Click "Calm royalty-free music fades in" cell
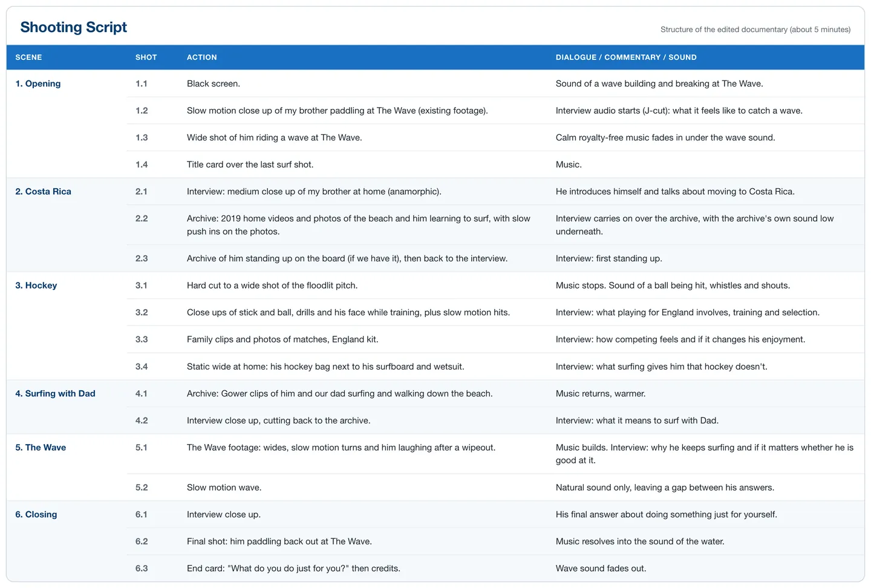 point(665,137)
